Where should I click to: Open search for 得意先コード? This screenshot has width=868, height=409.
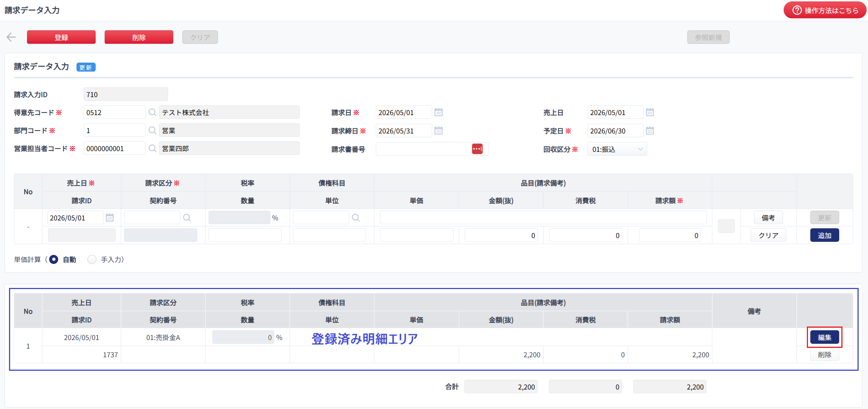click(x=152, y=112)
